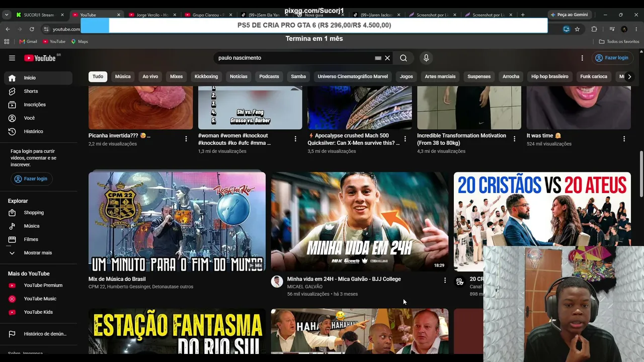This screenshot has width=644, height=362.
Task: Open YouTube Music in sidebar
Action: tap(38, 299)
